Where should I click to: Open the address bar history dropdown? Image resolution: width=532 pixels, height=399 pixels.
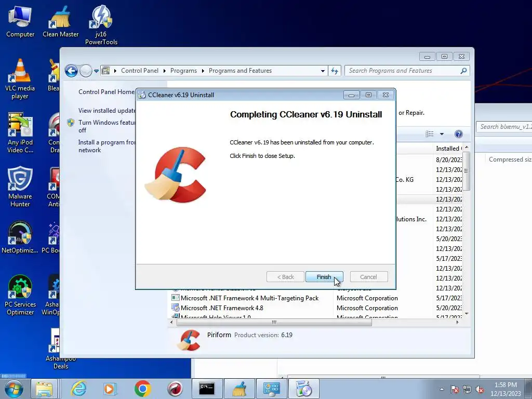(323, 71)
